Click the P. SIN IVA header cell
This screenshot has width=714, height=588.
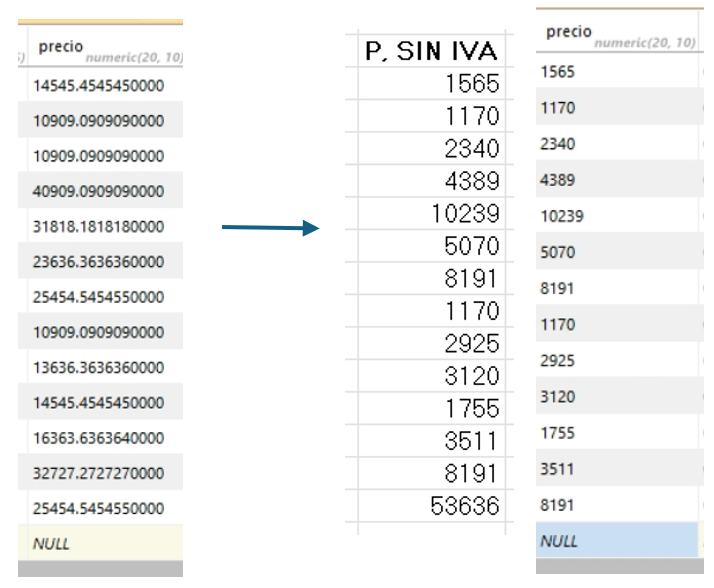coord(432,52)
